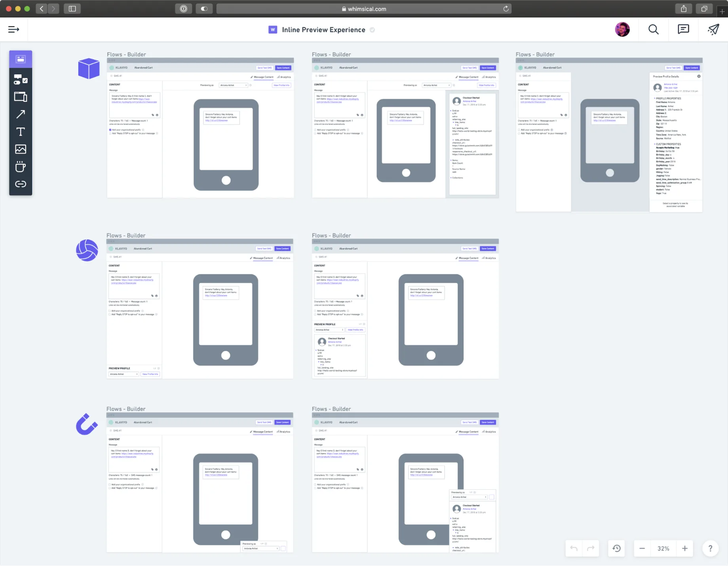Click Safari share icon in title bar
728x566 pixels.
pos(684,9)
